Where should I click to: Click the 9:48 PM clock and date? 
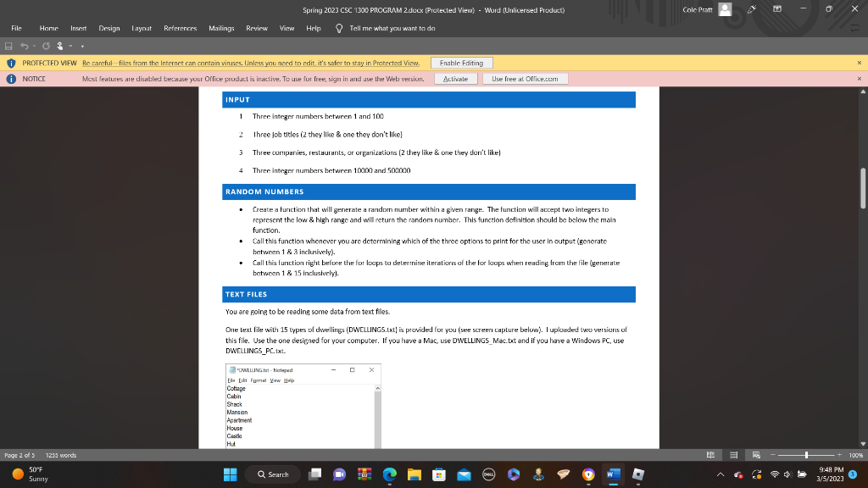[830, 474]
